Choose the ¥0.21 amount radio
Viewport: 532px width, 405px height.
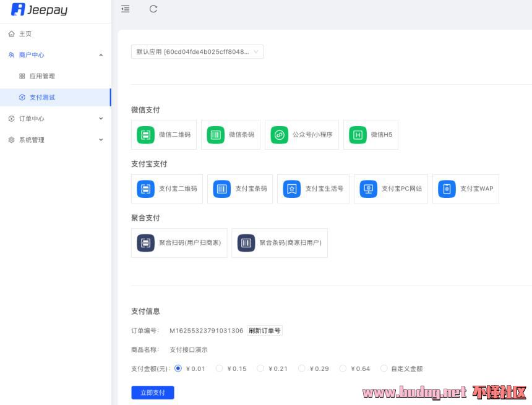tap(260, 369)
